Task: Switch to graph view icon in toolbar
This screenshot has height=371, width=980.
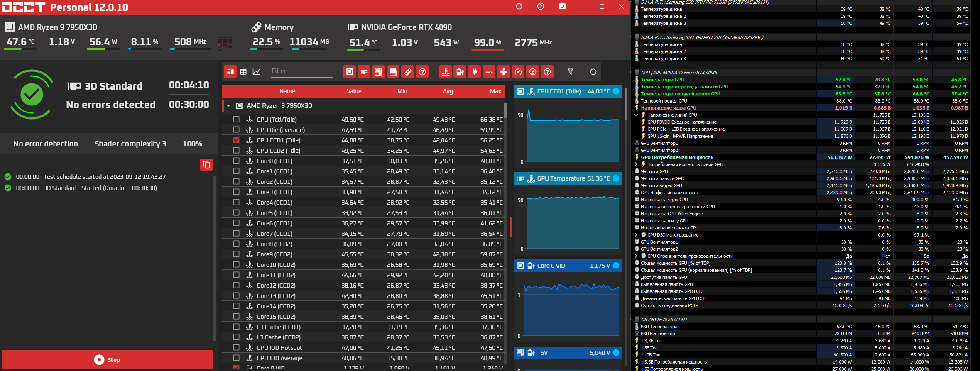Action: tap(256, 72)
